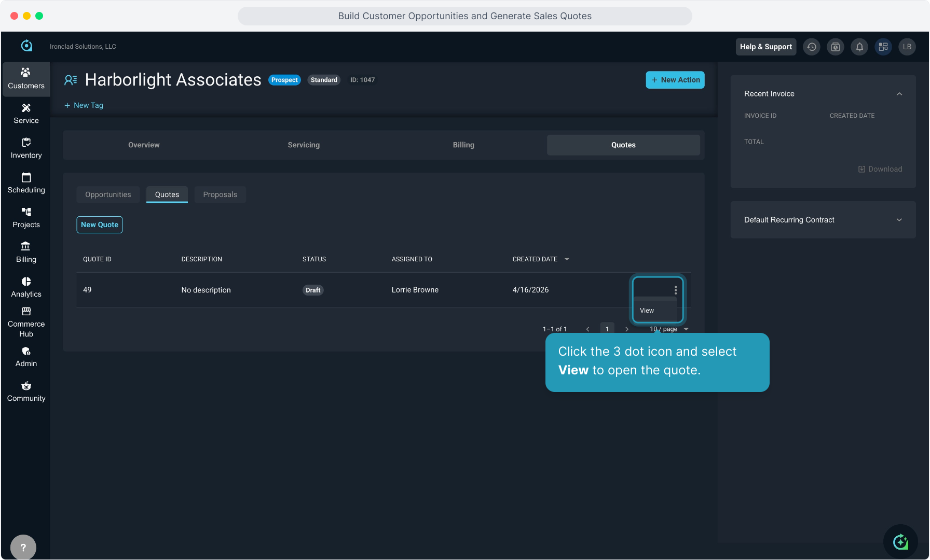The height and width of the screenshot is (560, 930).
Task: Select View from the quote menu
Action: point(647,311)
